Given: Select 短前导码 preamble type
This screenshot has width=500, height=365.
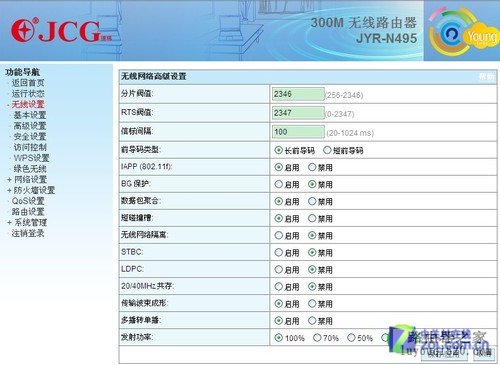Looking at the screenshot, I should click(x=327, y=150).
